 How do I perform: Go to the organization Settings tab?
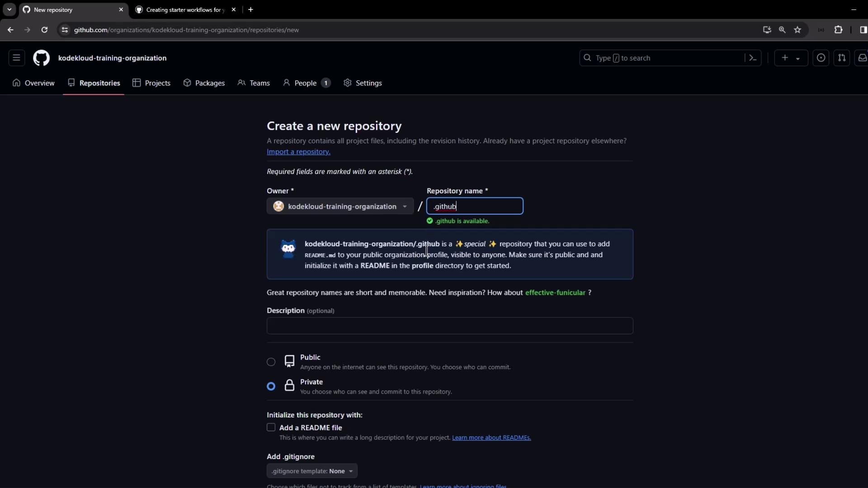coord(363,83)
